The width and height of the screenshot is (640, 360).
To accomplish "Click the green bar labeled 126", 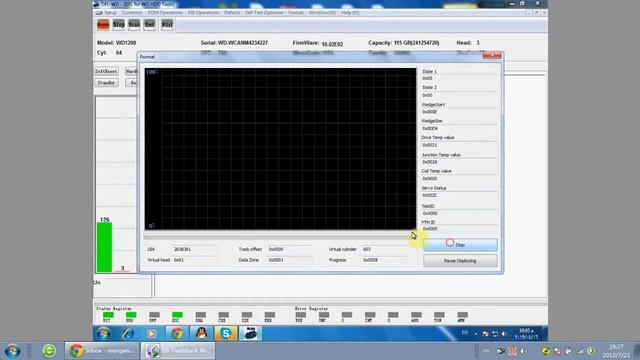I will pyautogui.click(x=104, y=247).
